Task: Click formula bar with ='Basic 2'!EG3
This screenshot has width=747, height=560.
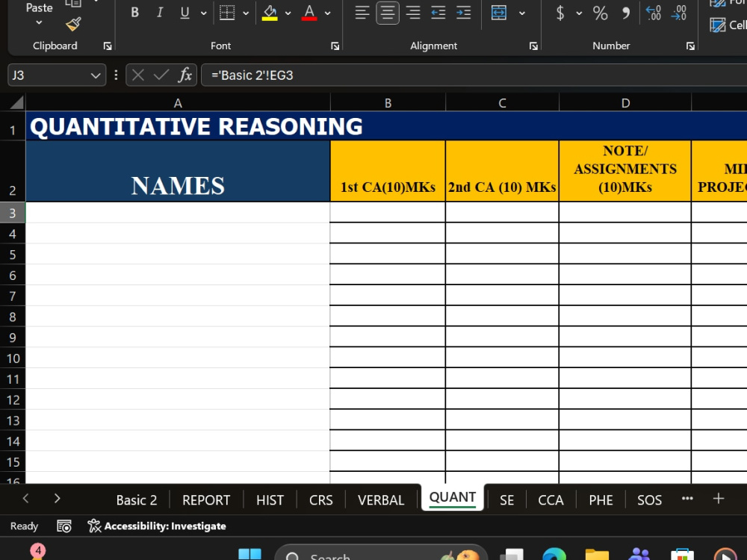Action: 474,75
